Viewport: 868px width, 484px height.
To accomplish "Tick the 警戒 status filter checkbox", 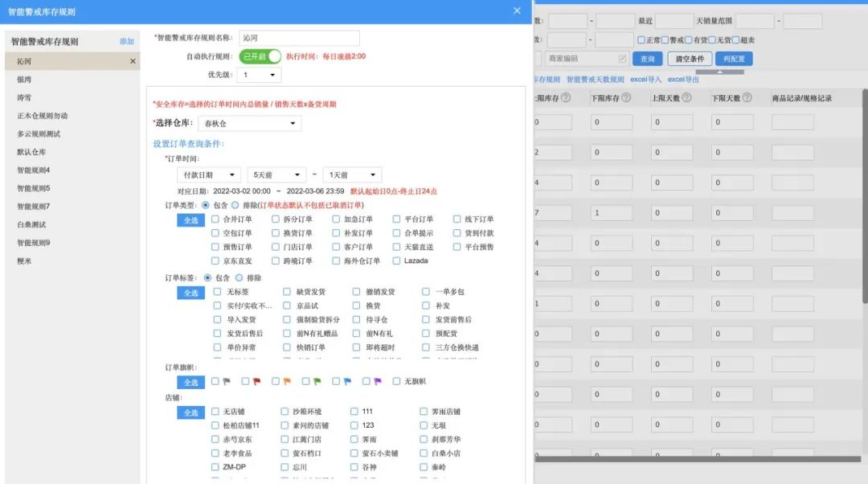I will click(x=665, y=40).
